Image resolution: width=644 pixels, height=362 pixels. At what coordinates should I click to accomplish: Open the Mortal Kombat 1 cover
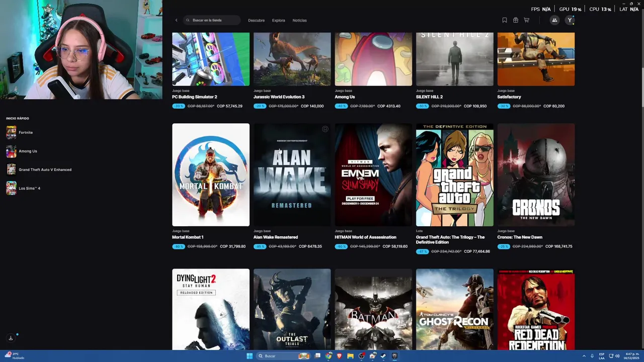click(211, 175)
